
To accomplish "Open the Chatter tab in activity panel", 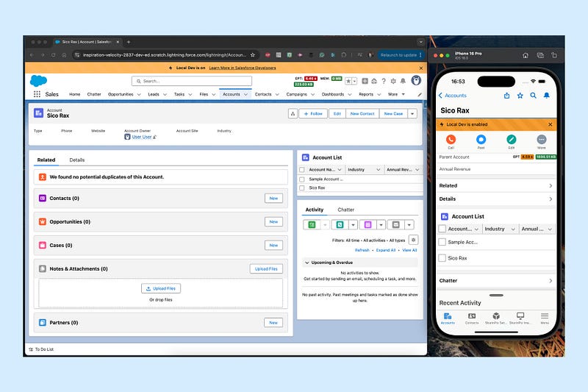I will pos(345,210).
